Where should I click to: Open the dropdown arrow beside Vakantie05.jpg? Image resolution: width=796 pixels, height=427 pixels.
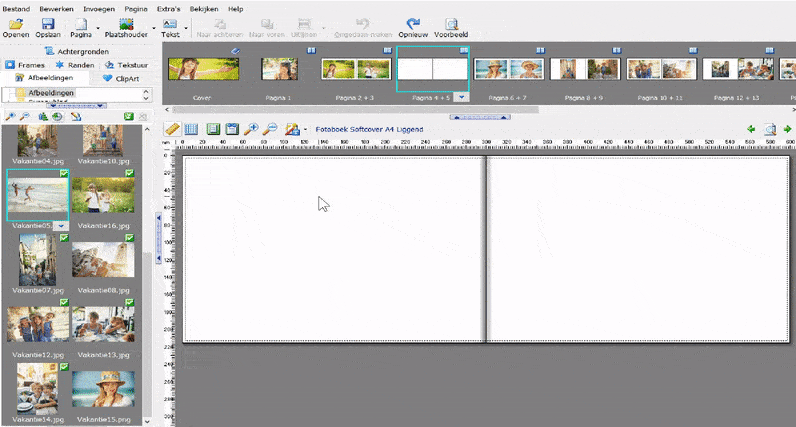(62, 227)
